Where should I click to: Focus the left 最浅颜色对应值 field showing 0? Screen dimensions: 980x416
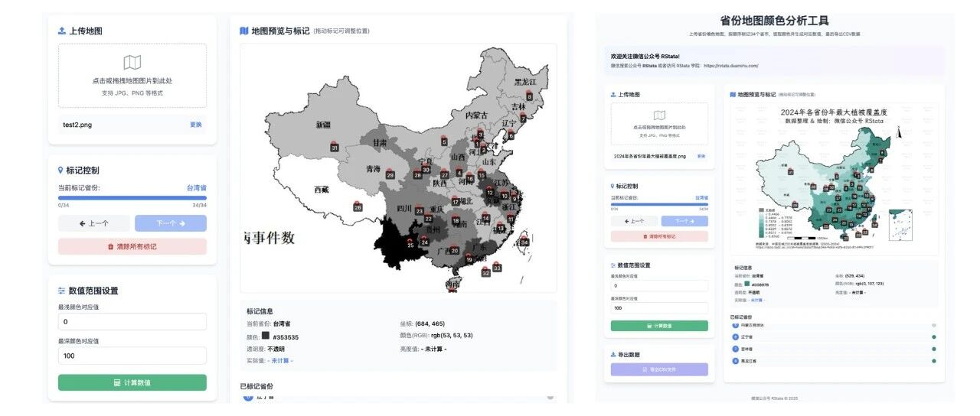[x=132, y=321]
